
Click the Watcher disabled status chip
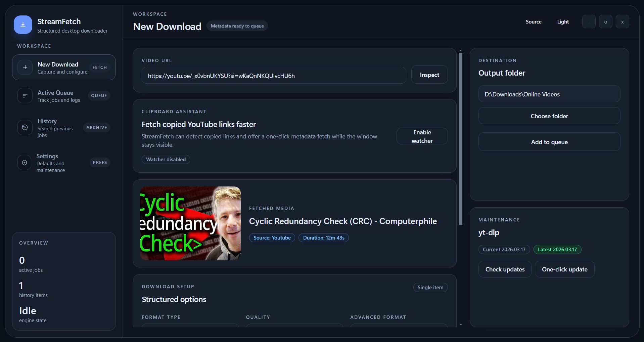click(x=166, y=160)
